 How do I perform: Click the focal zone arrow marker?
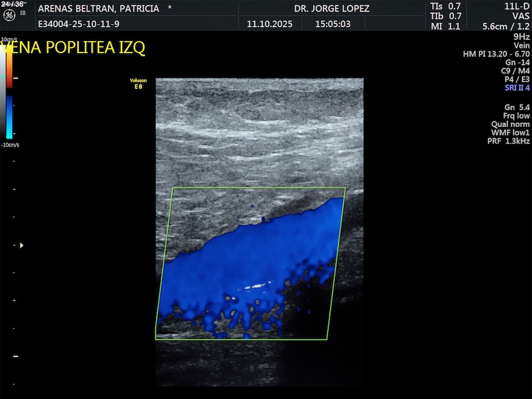pos(22,245)
